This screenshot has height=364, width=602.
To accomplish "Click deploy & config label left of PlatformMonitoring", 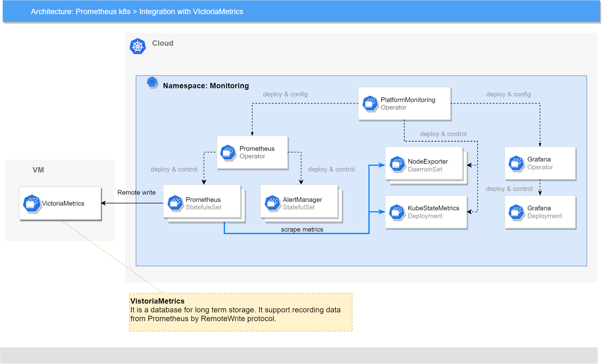I will 285,94.
